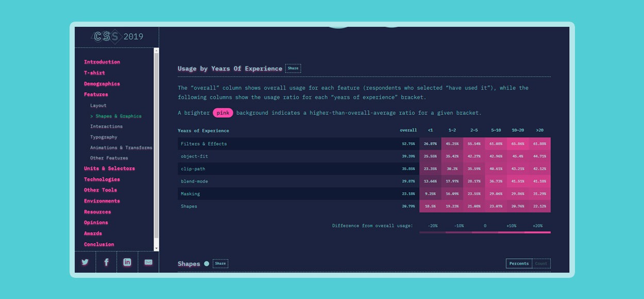This screenshot has width=644, height=299.
Task: Navigate to Technologies section
Action: 102,179
